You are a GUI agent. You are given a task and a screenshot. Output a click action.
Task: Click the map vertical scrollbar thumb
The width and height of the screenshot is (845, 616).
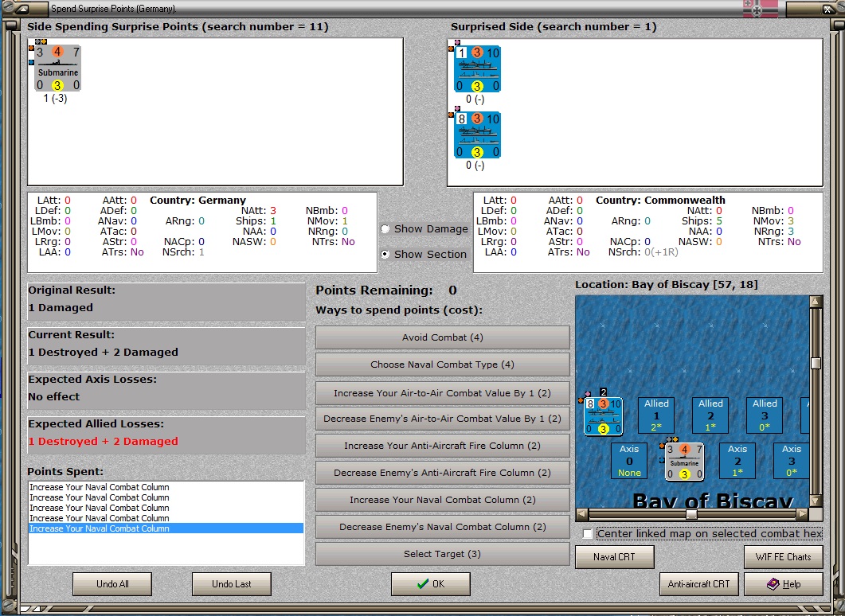click(816, 364)
